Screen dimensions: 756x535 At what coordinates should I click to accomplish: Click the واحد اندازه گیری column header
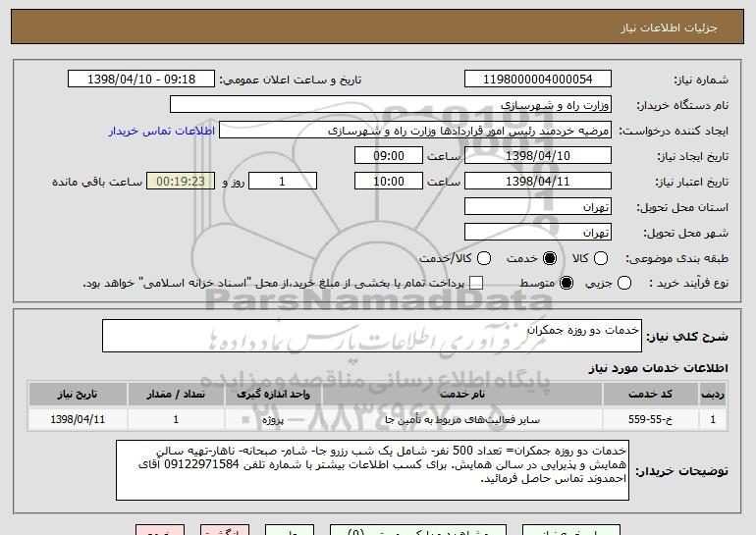click(273, 395)
